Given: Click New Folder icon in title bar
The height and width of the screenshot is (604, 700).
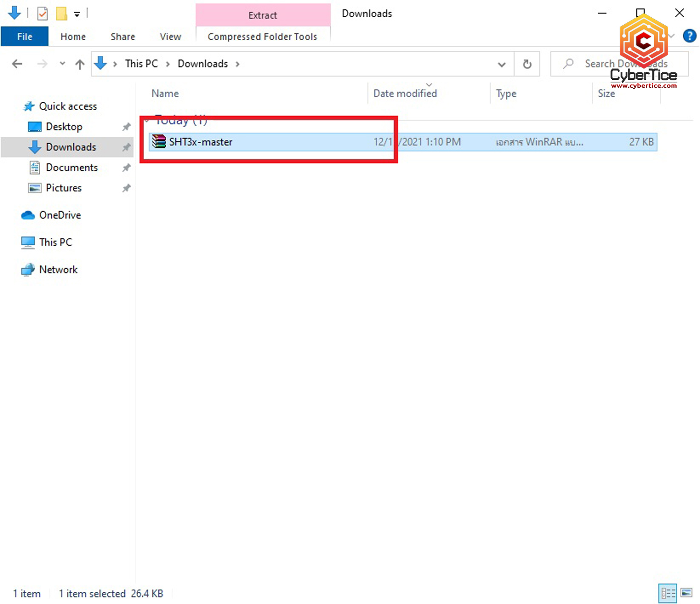Looking at the screenshot, I should pos(62,14).
